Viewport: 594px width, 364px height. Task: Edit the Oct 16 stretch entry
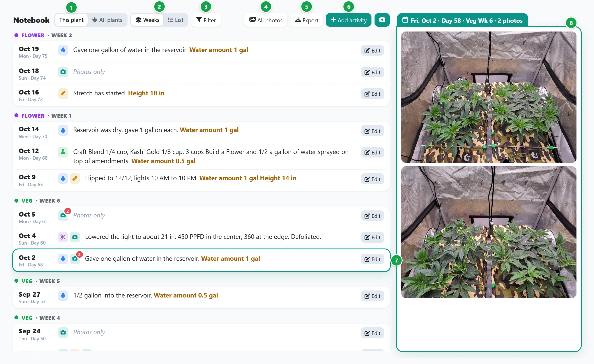372,94
